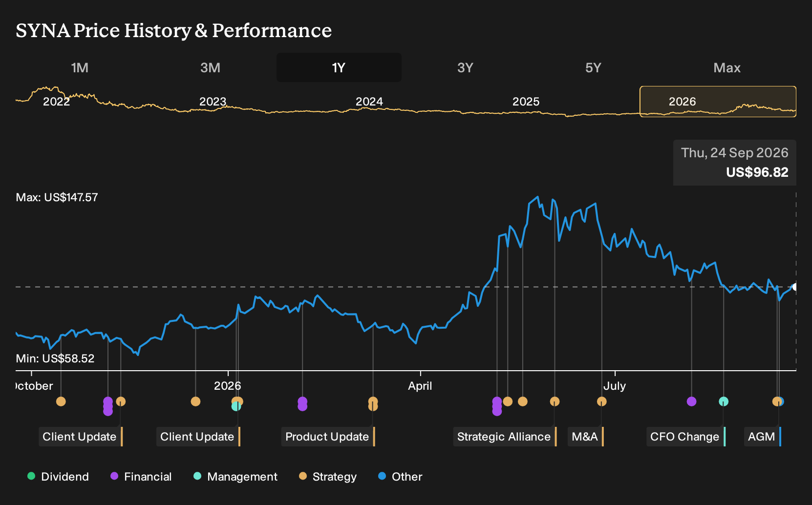Click the highlighted 2026 range selector in the overview

718,102
